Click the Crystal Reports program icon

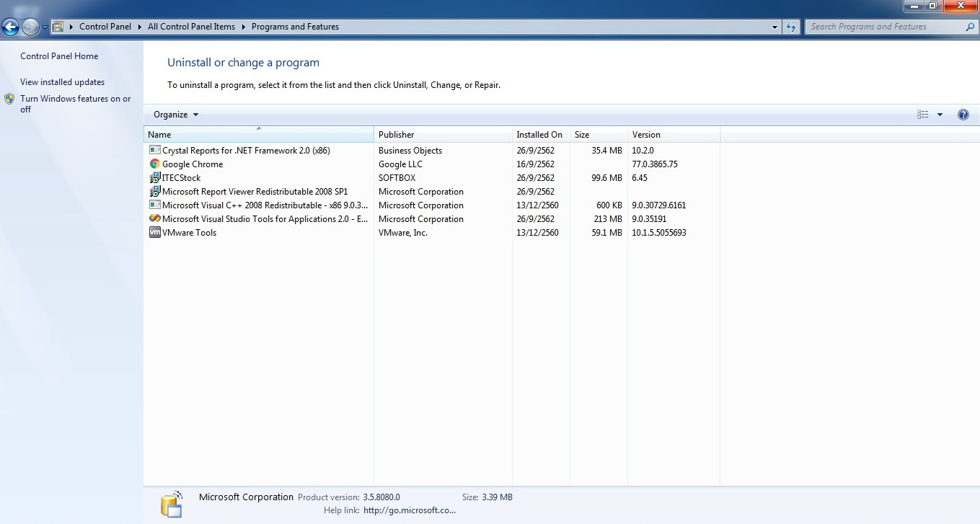pos(154,150)
